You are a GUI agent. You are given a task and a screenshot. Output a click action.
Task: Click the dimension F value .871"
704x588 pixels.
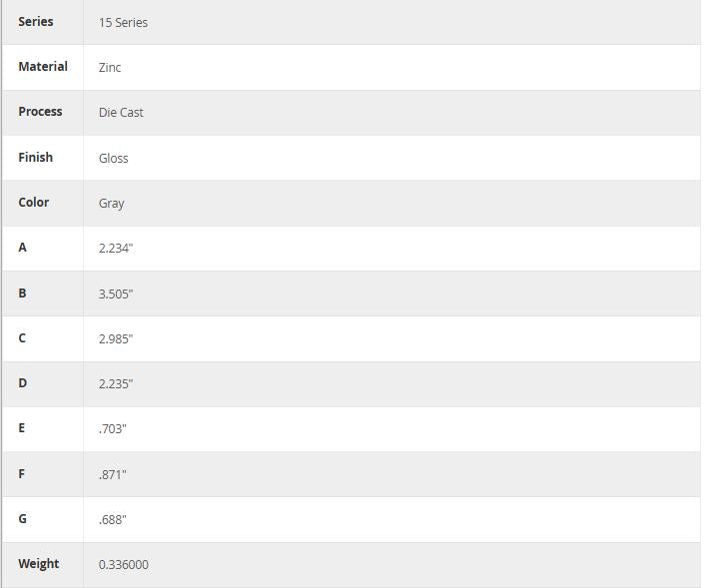[x=113, y=474]
